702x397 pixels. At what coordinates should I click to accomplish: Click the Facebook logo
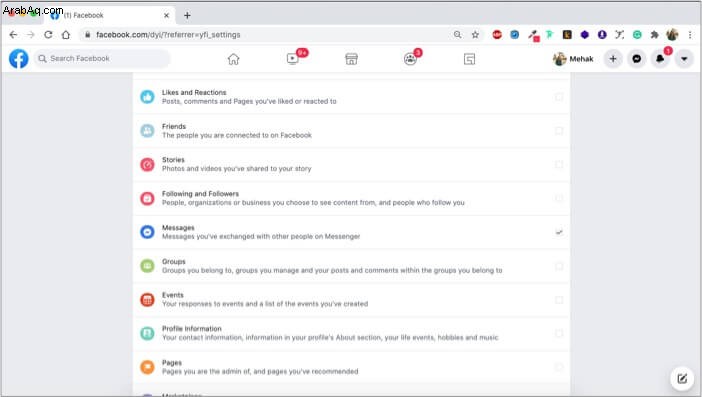click(19, 59)
